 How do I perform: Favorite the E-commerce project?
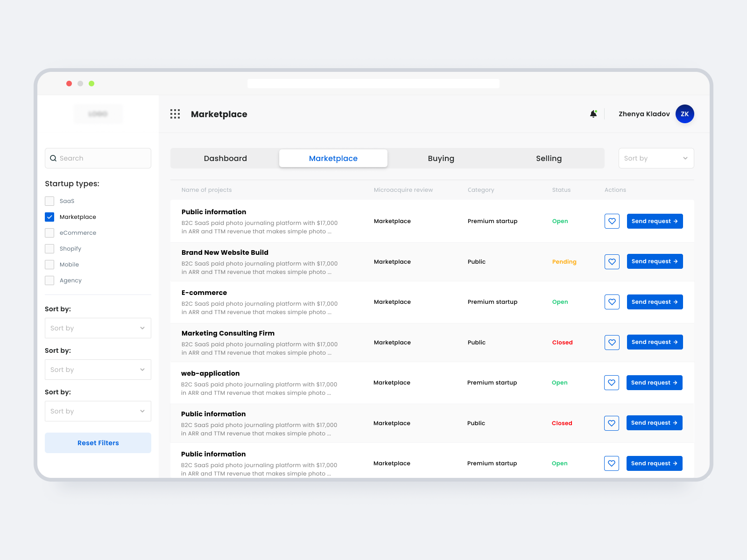click(x=612, y=302)
